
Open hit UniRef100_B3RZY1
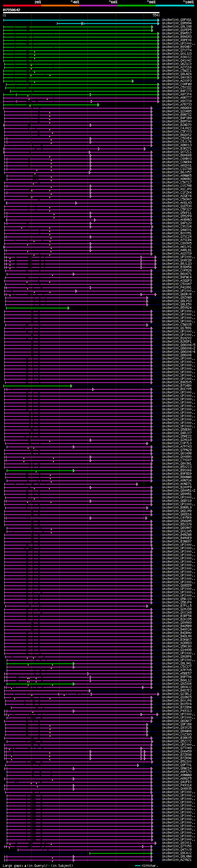click(177, 149)
